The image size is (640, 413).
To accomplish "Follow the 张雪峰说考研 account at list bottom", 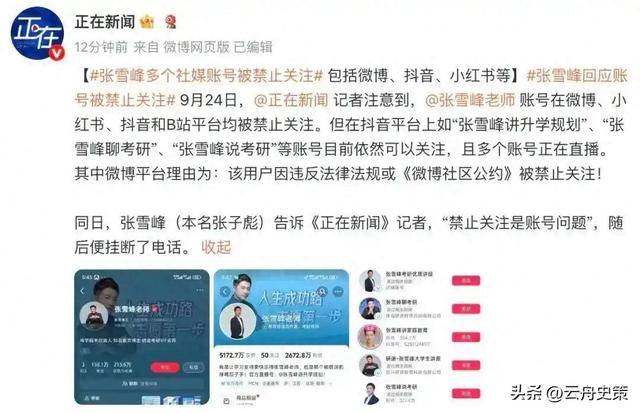I will pos(466,393).
